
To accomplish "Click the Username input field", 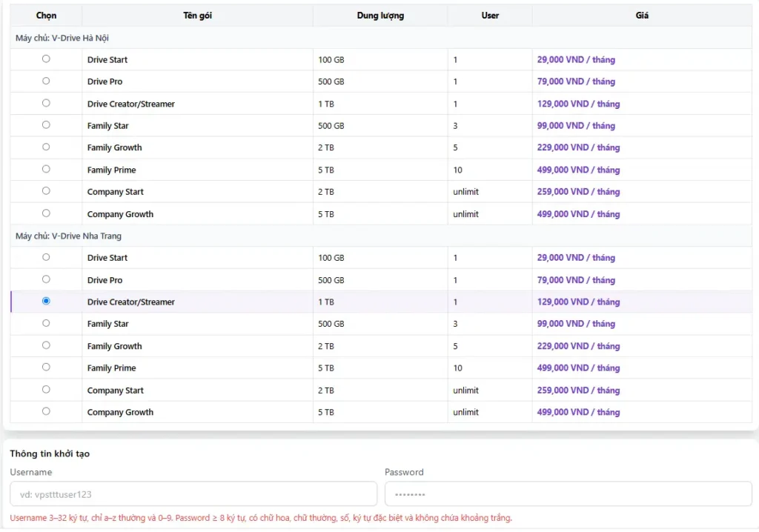I will tap(193, 494).
